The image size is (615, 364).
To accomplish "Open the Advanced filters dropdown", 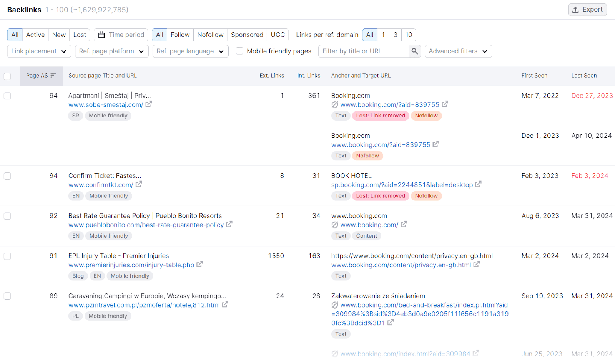I will (458, 51).
